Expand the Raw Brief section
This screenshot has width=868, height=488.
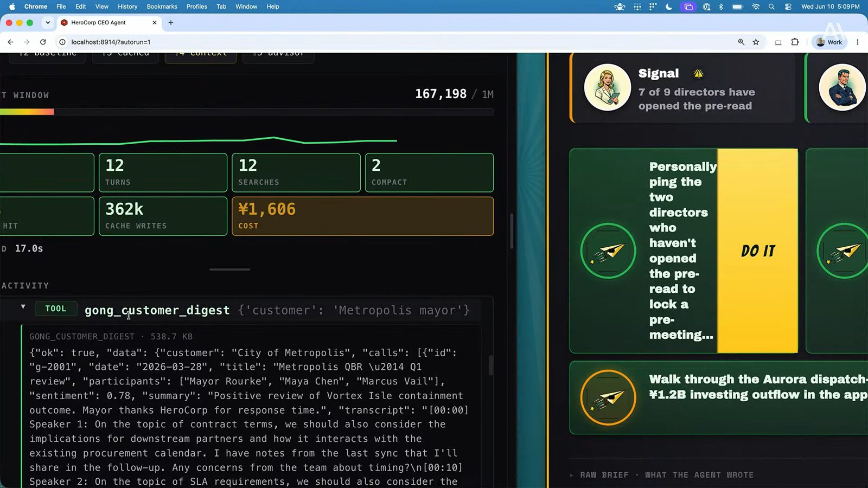coord(662,475)
